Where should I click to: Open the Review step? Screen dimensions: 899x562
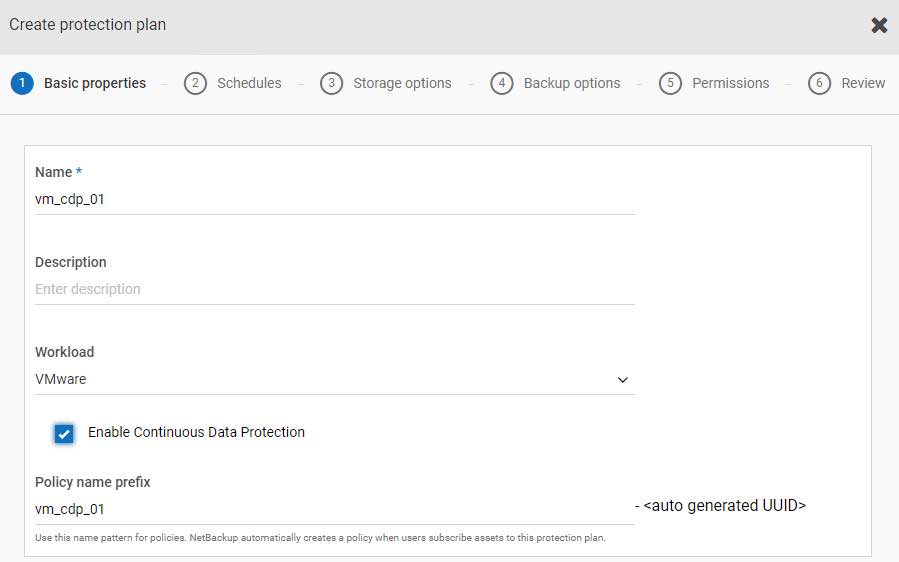[x=863, y=83]
